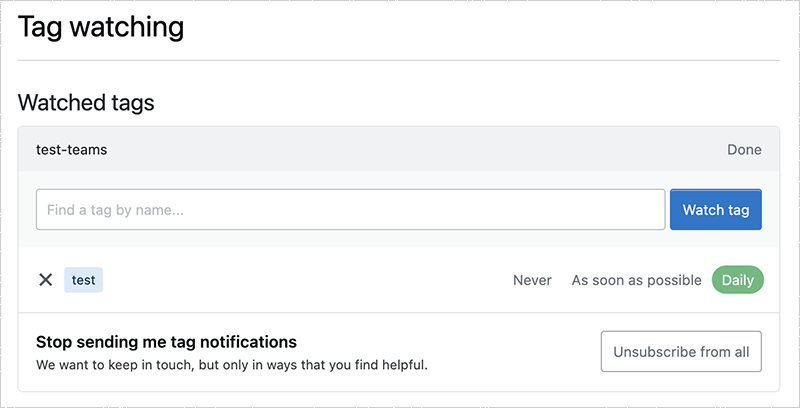Select the Daily notification option
Viewport: 800px width, 408px height.
point(737,280)
